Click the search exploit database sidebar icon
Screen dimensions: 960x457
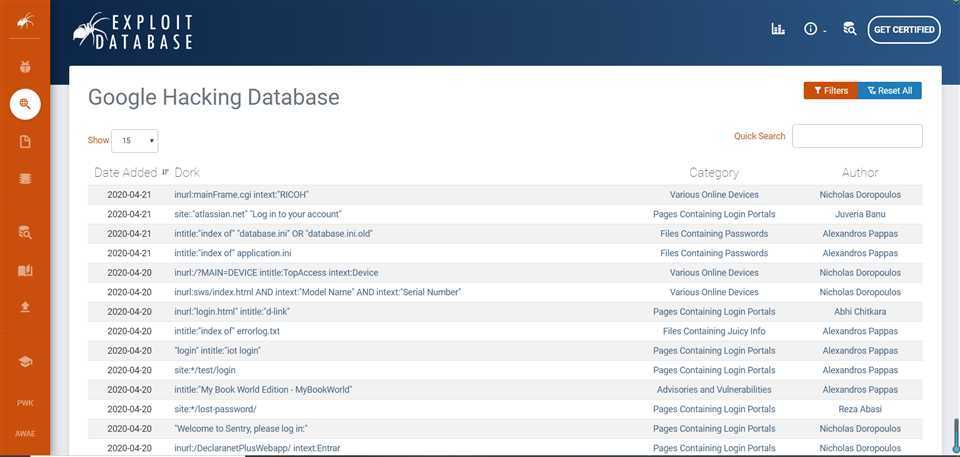point(25,232)
